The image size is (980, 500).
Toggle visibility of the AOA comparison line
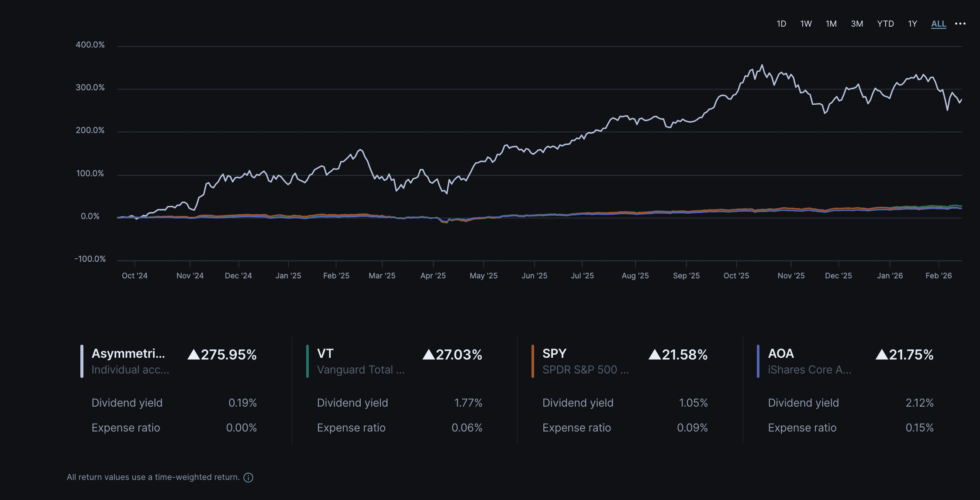780,353
